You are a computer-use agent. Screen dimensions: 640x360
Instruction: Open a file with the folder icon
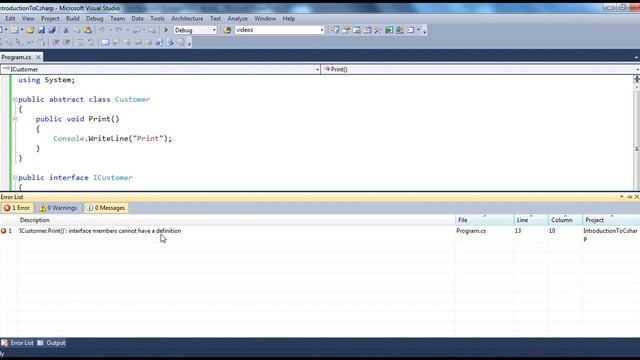(x=30, y=30)
